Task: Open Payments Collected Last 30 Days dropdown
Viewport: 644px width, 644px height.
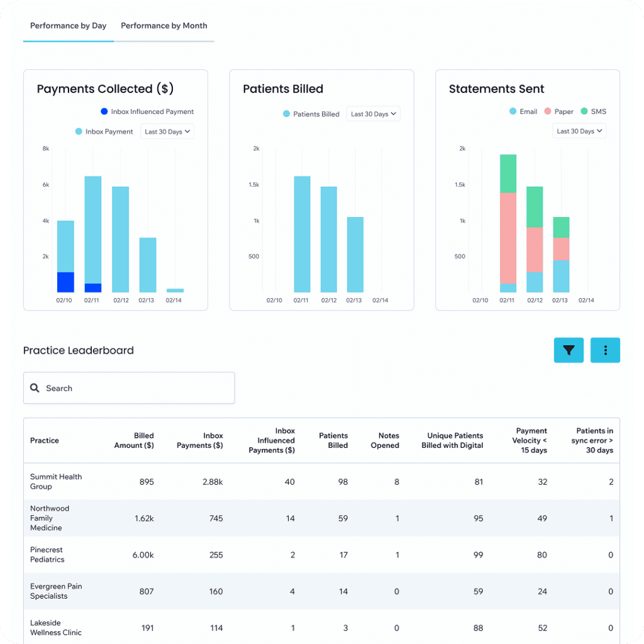Action: [x=167, y=131]
